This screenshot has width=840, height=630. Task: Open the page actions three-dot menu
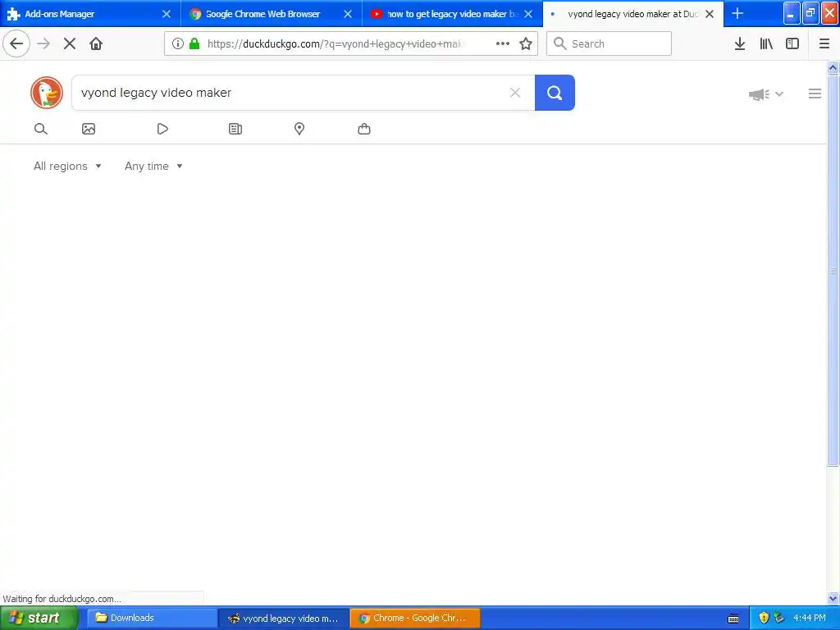[503, 43]
